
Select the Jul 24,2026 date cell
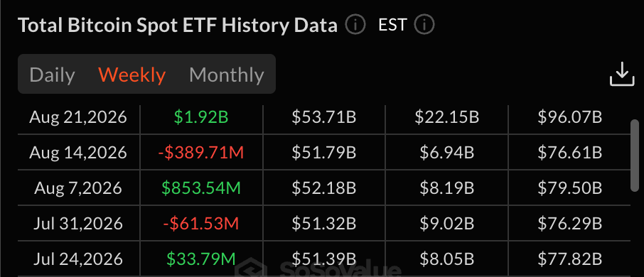78,259
